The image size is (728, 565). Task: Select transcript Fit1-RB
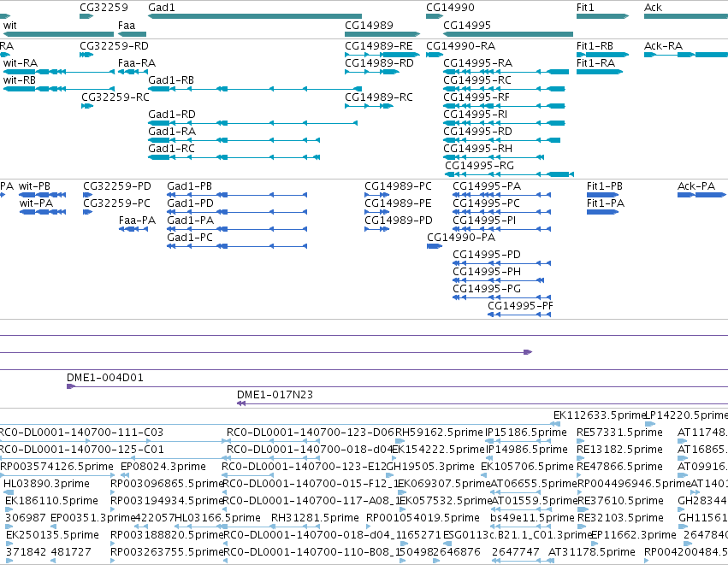[595, 46]
